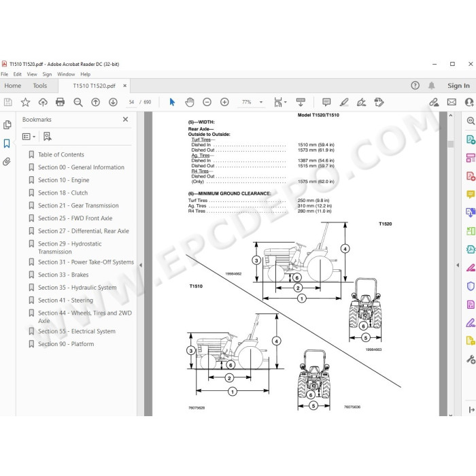Click the page number field

(131, 102)
